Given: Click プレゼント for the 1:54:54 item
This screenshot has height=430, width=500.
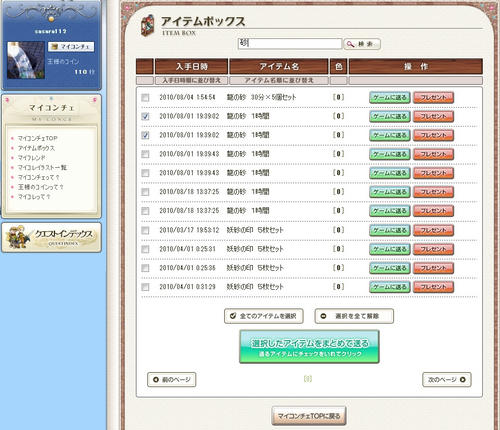Looking at the screenshot, I should [433, 98].
